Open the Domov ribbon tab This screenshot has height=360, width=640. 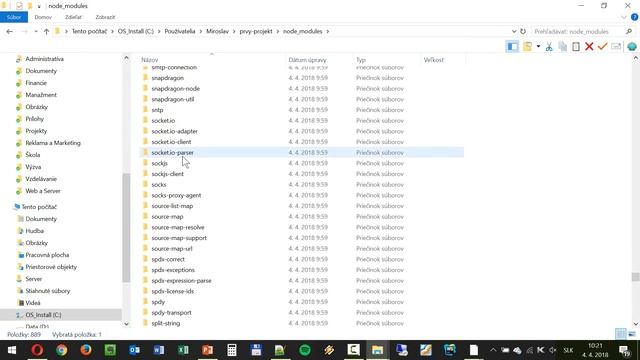pos(43,17)
